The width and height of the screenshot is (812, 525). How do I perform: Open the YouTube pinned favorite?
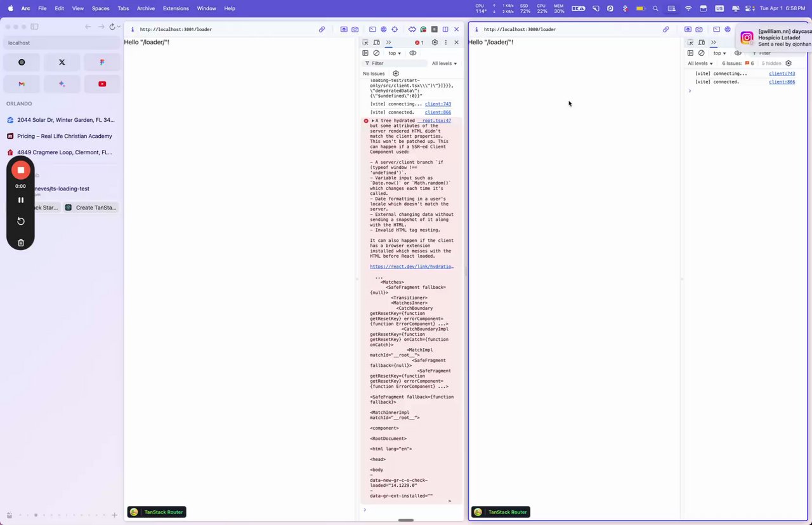102,84
